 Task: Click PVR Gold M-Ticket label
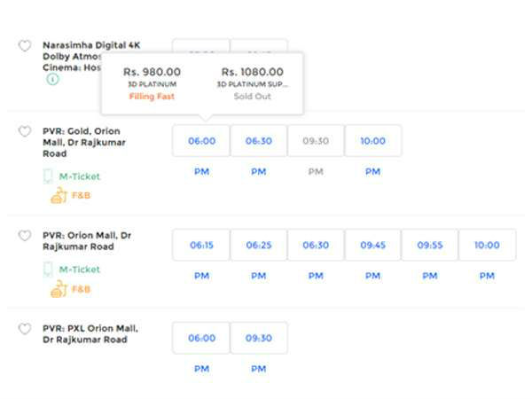click(x=80, y=176)
